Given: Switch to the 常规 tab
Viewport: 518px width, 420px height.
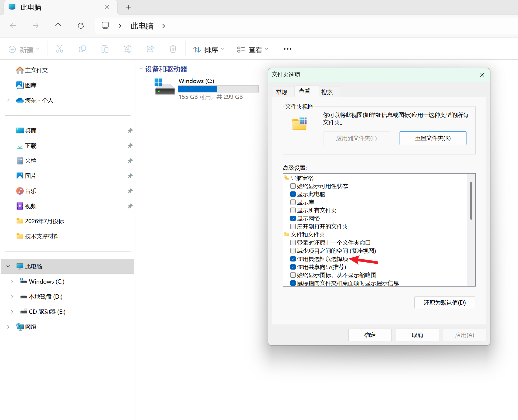Looking at the screenshot, I should (282, 92).
